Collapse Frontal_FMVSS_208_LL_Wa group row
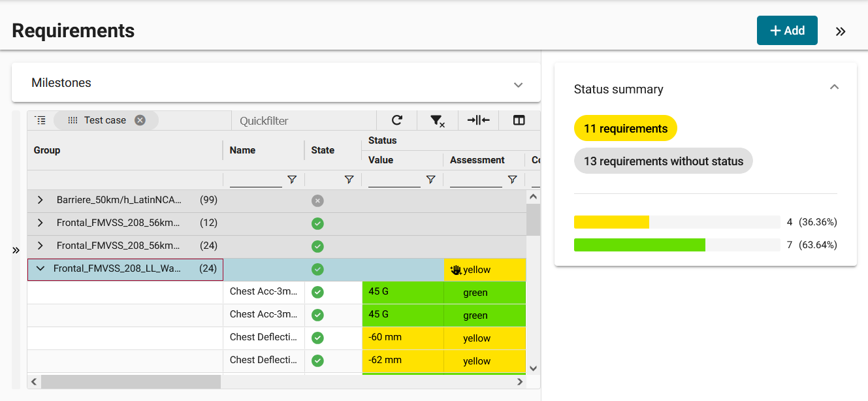868x401 pixels. point(40,268)
